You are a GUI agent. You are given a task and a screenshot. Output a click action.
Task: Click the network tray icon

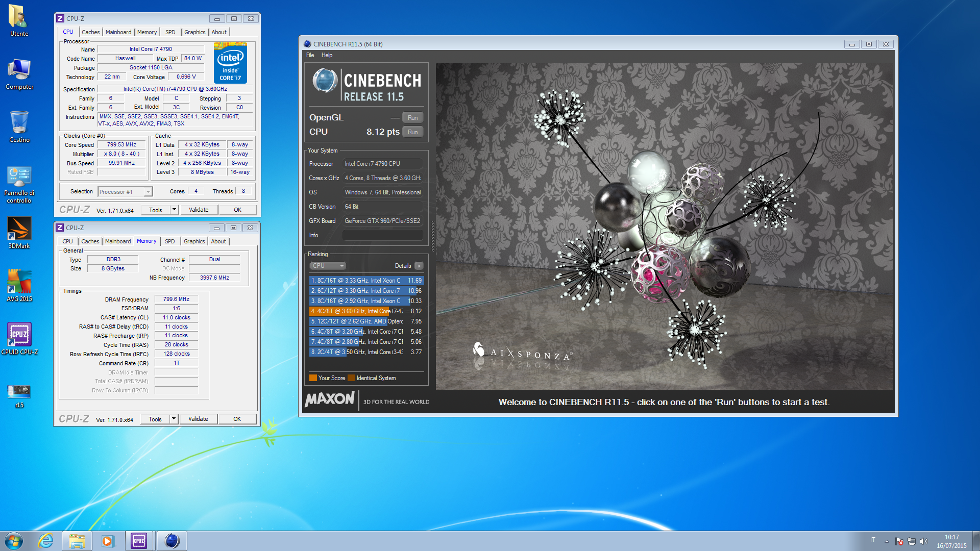tap(912, 541)
